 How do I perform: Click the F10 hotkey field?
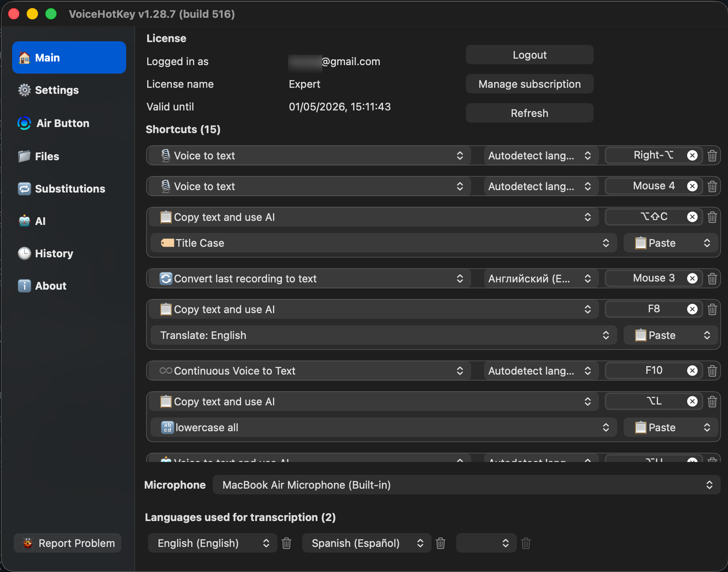coord(654,371)
